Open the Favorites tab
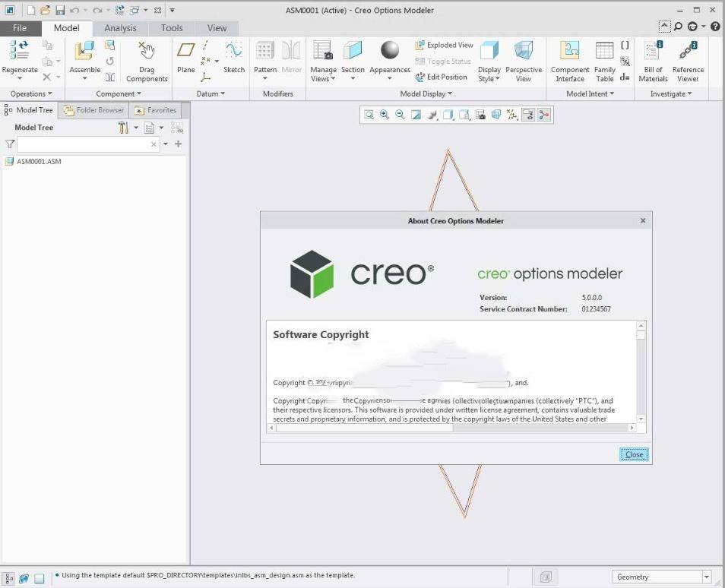The height and width of the screenshot is (588, 725). coord(156,110)
